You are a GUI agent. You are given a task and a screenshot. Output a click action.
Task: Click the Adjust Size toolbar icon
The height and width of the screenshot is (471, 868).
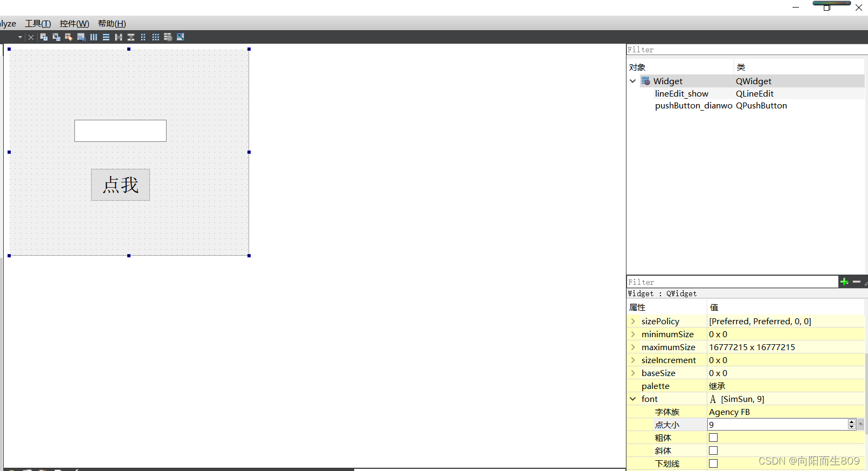pos(181,37)
